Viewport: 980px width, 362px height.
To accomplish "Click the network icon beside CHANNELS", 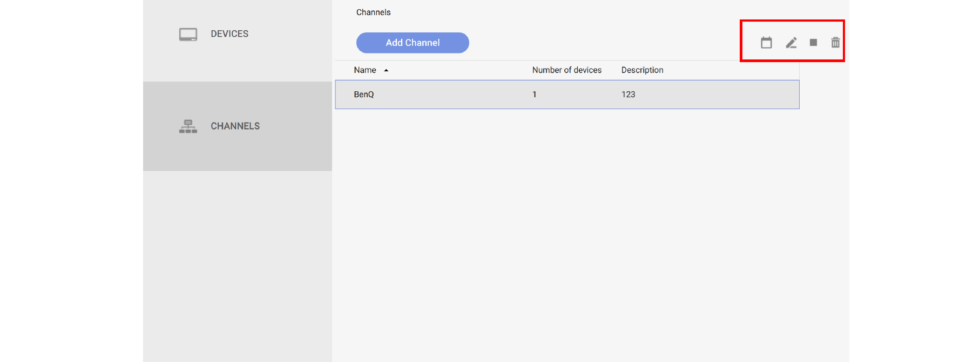I will pos(188,126).
